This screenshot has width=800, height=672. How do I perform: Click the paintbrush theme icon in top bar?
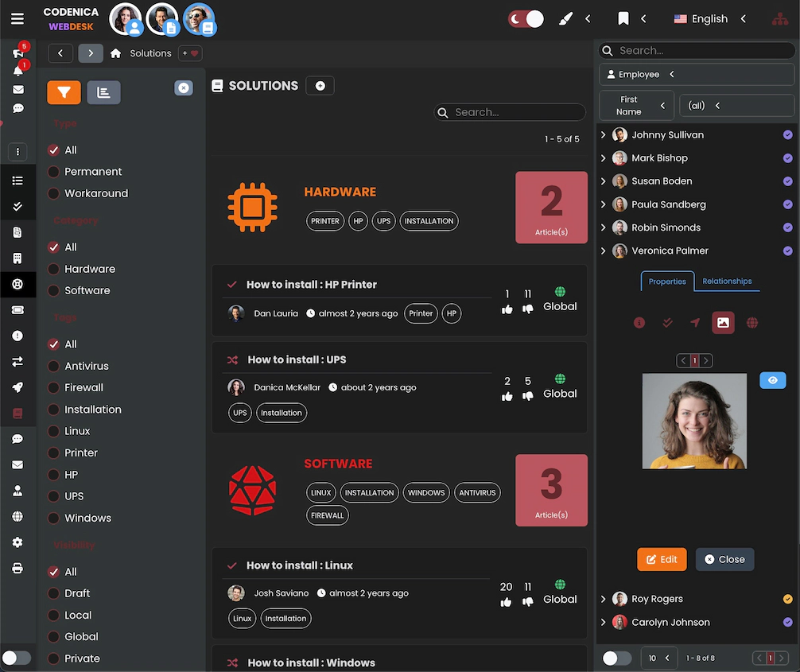point(565,18)
